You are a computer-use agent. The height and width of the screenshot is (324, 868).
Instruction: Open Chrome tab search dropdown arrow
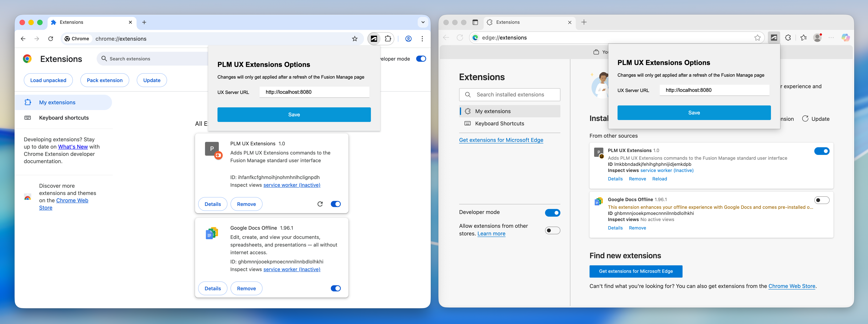pyautogui.click(x=423, y=22)
